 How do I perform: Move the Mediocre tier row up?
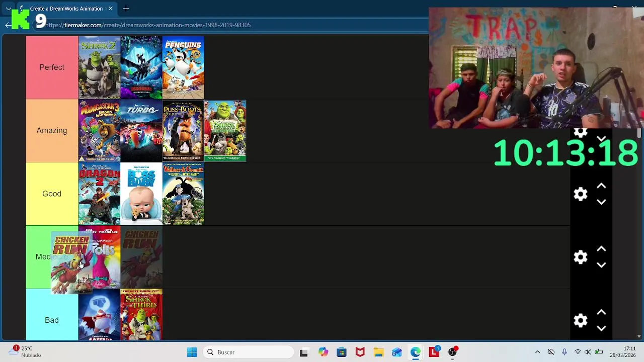tap(601, 249)
